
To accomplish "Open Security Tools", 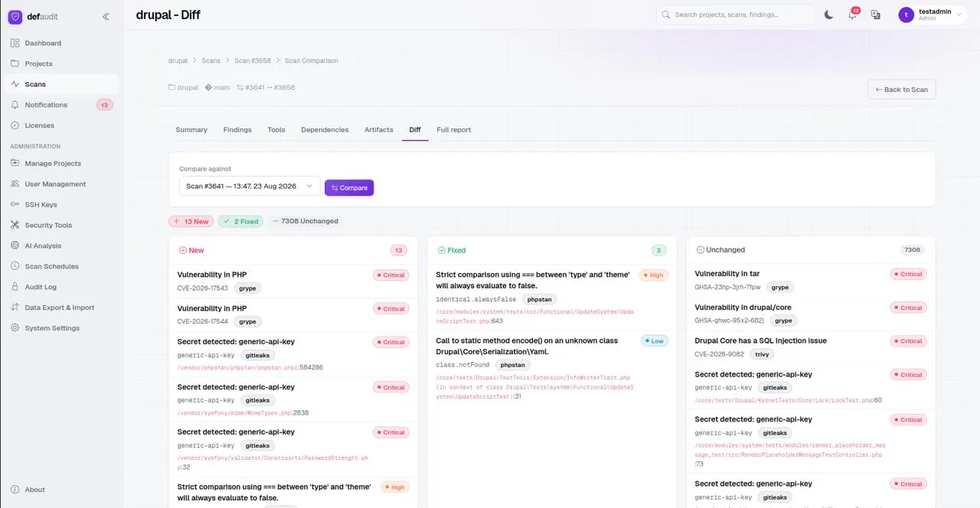I will [61, 225].
